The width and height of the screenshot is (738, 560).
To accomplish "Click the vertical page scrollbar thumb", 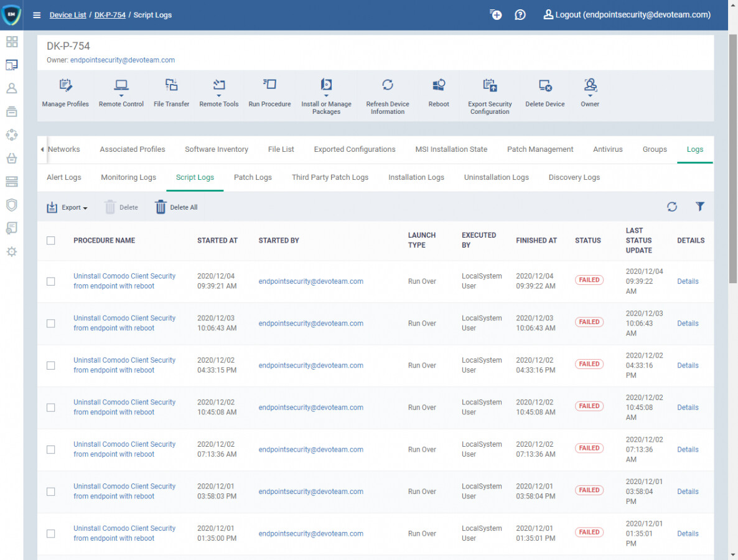I will point(733,159).
